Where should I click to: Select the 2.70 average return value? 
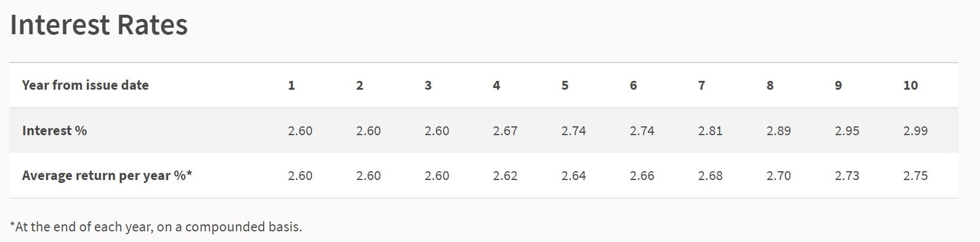click(x=779, y=176)
